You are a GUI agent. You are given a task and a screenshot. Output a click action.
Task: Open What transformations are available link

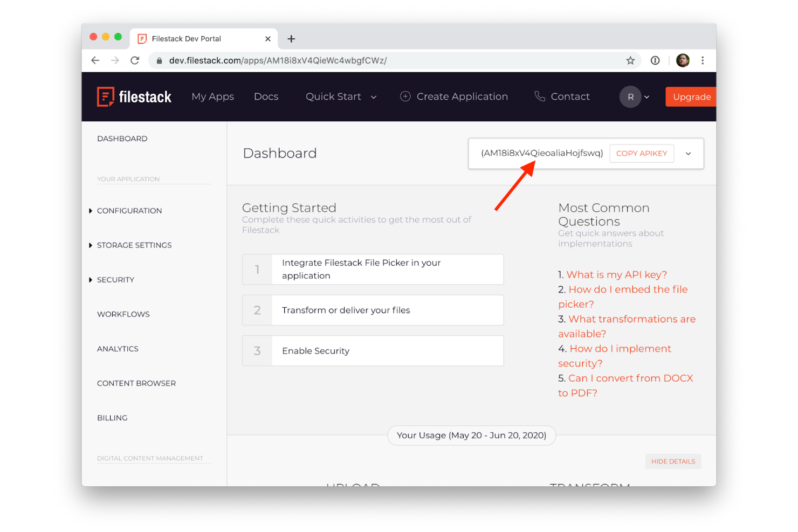pyautogui.click(x=627, y=326)
